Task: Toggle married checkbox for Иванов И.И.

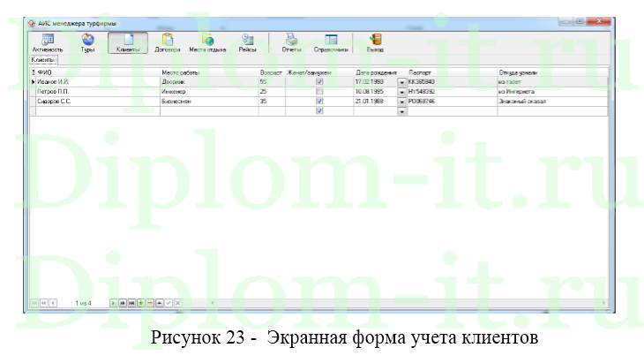Action: point(319,82)
